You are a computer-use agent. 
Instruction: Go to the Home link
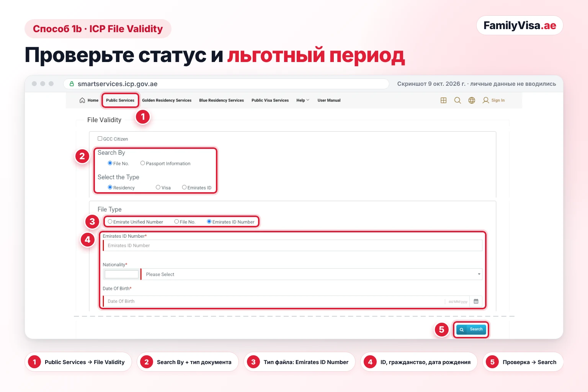[x=93, y=100]
